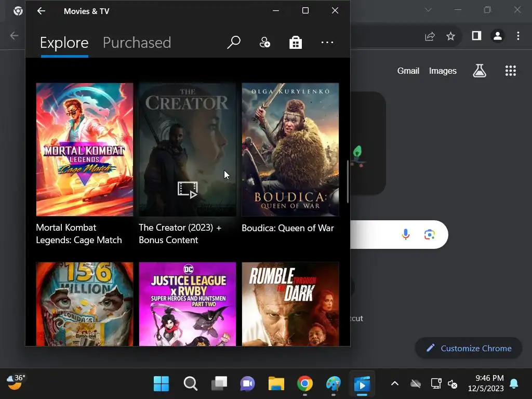The image size is (532, 399).
Task: Bookmark this page with the star icon
Action: [450, 36]
